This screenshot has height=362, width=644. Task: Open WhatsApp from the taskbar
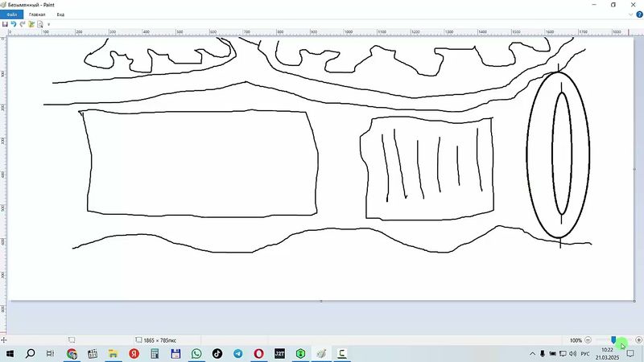point(196,353)
